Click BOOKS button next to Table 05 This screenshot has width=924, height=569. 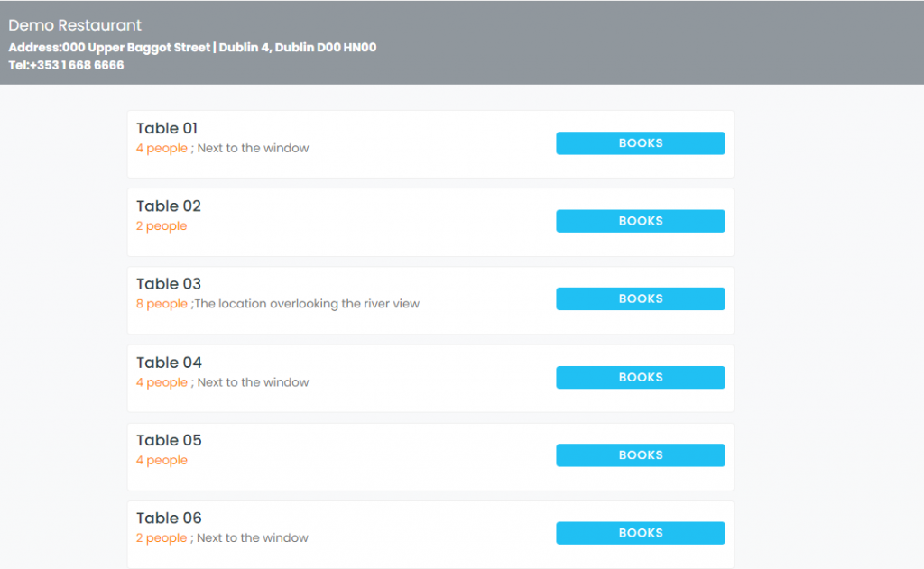(x=641, y=454)
